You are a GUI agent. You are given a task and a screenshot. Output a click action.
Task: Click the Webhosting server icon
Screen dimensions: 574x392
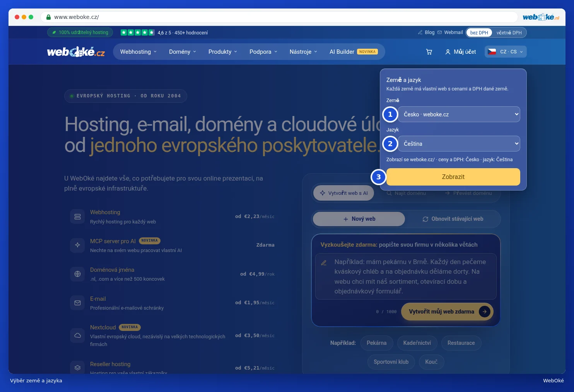coord(77,216)
